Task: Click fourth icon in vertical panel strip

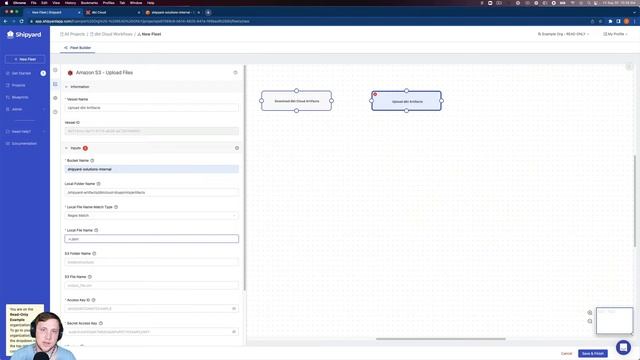Action: point(55,112)
